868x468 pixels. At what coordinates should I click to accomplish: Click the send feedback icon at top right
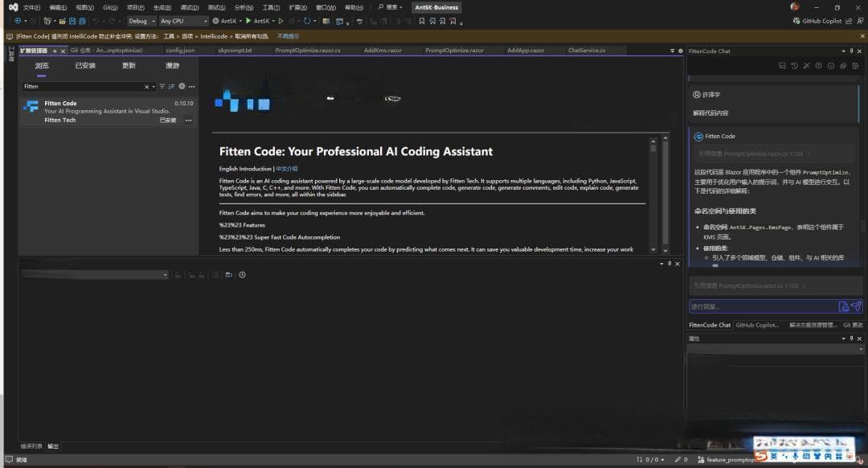pyautogui.click(x=860, y=21)
